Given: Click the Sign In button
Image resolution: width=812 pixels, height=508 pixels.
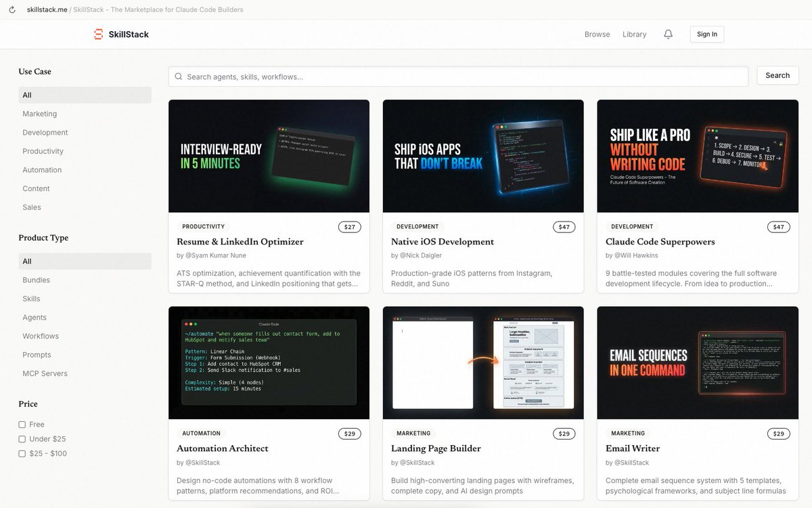Looking at the screenshot, I should (707, 34).
